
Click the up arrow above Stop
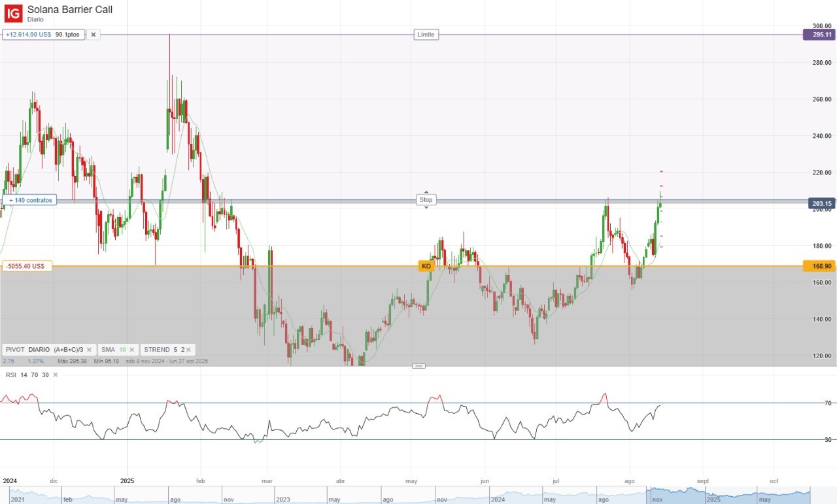(x=426, y=192)
